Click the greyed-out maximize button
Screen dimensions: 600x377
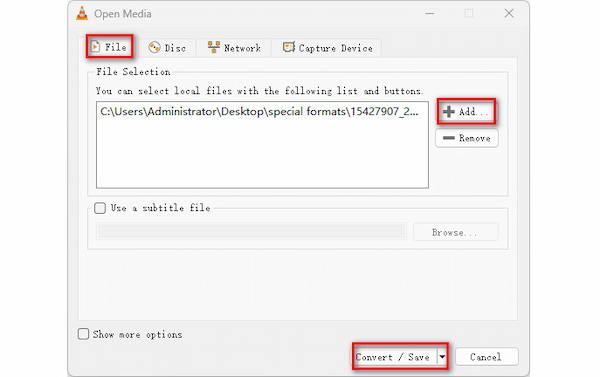coord(469,13)
